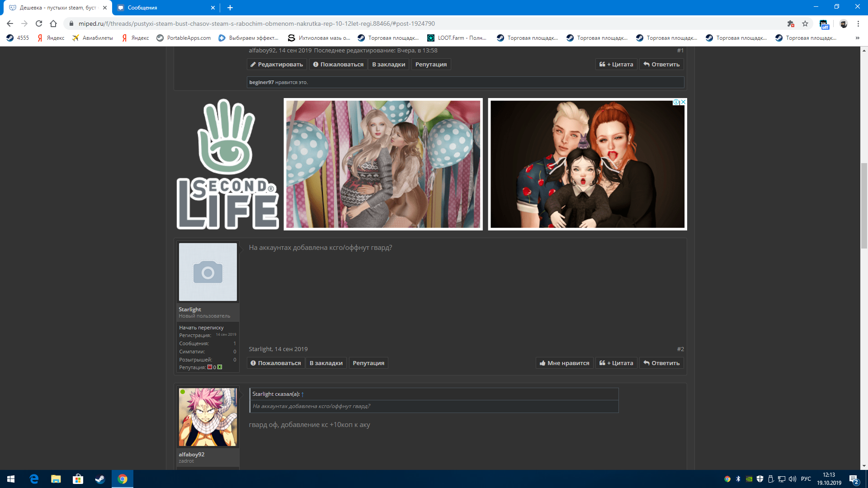Open the 'alfaboy92' username under avatar
The image size is (868, 488).
click(x=192, y=455)
